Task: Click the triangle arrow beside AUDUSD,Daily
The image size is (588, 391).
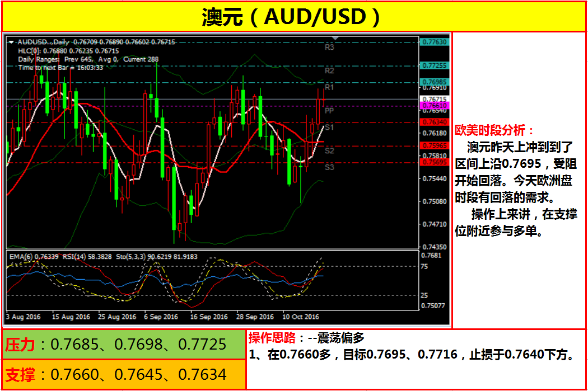Action: click(11, 43)
